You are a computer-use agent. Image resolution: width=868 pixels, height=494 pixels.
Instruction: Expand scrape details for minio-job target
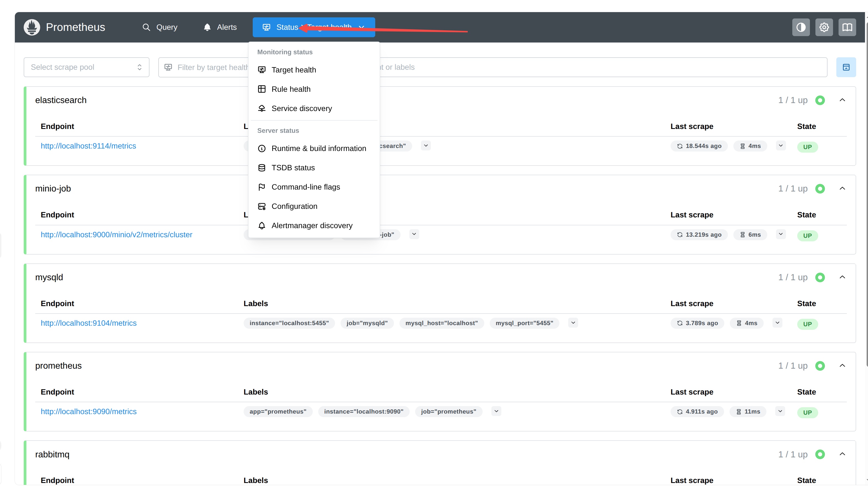pos(780,234)
